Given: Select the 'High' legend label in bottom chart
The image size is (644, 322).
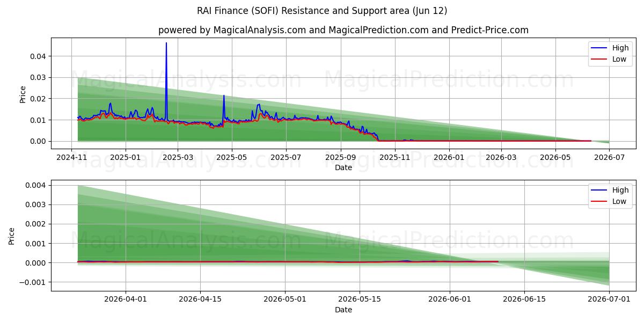Looking at the screenshot, I should (x=620, y=190).
